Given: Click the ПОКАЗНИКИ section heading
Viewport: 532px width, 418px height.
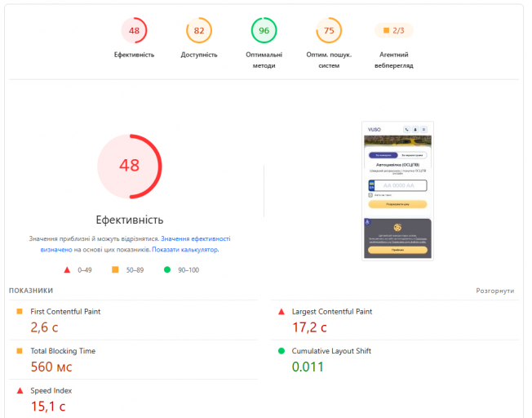Looking at the screenshot, I should point(31,291).
